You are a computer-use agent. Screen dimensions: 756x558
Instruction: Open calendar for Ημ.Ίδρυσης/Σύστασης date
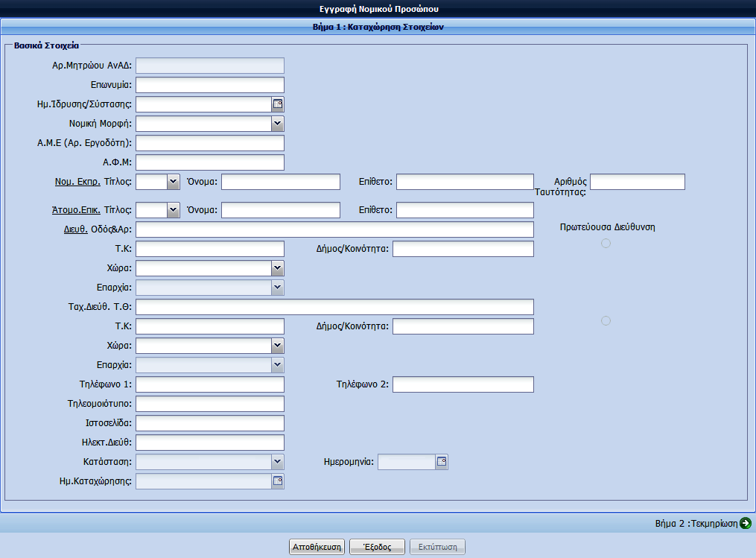(278, 104)
